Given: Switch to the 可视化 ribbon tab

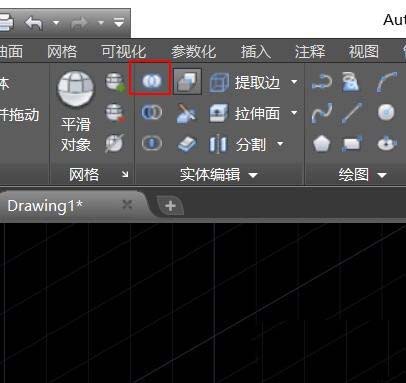Looking at the screenshot, I should coord(124,52).
